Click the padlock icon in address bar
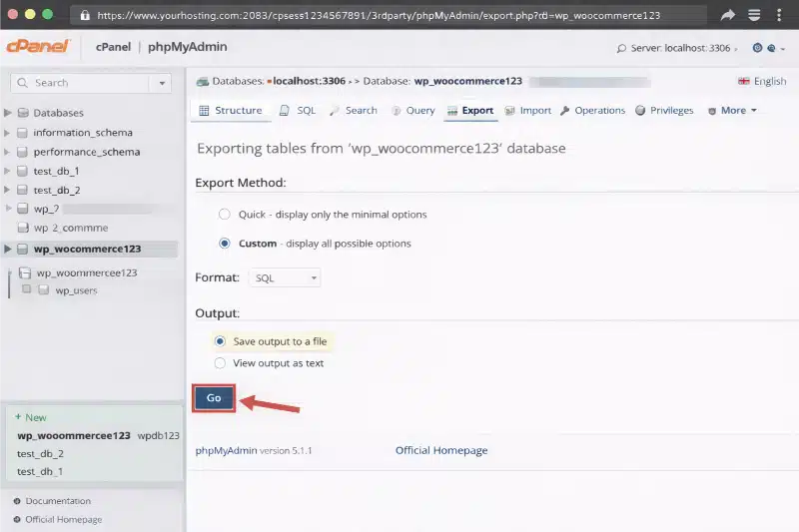 [85, 15]
